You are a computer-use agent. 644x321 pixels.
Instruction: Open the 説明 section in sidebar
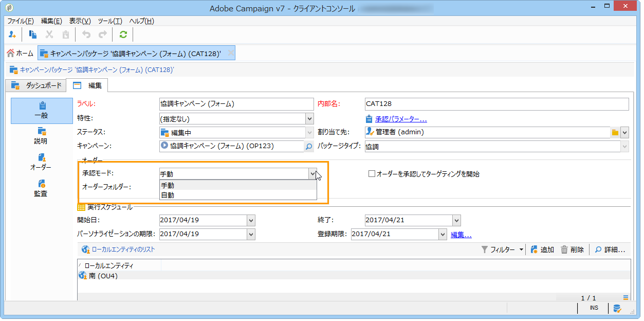42,136
